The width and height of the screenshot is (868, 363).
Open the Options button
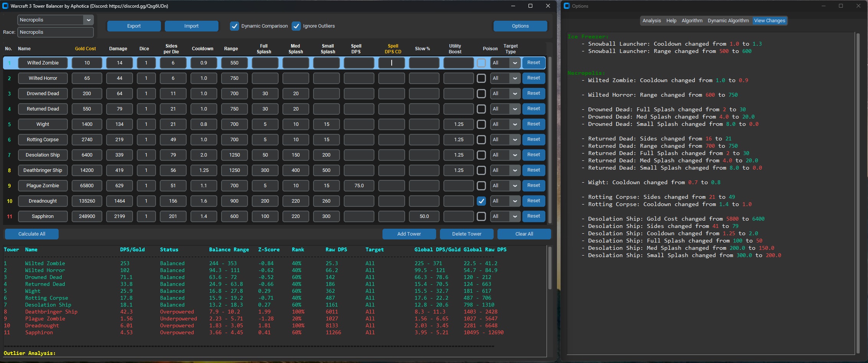click(520, 26)
